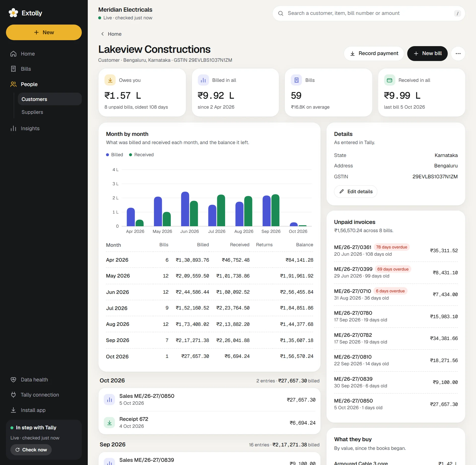This screenshot has width=476, height=465.
Task: Click the Owes you download icon
Action: [110, 80]
